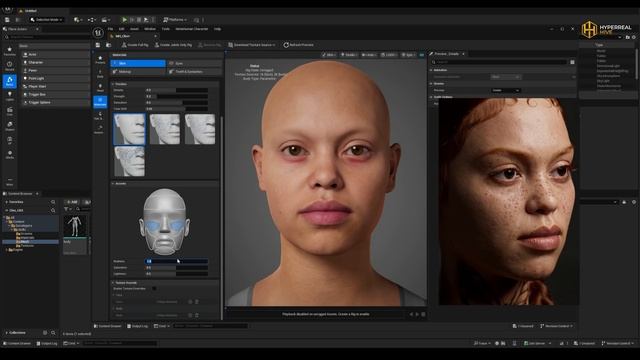
Task: Place Trigger Box actor from list
Action: 56,94
